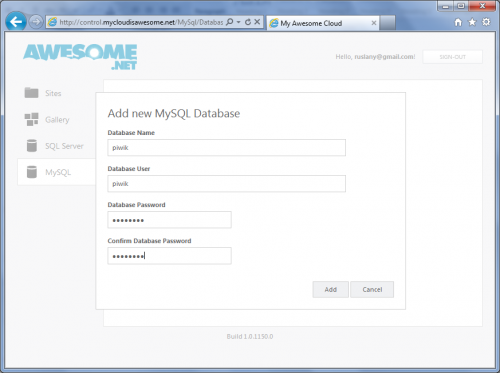Viewport: 500px width, 373px height.
Task: Click the SIGN-OUT button
Action: 452,57
